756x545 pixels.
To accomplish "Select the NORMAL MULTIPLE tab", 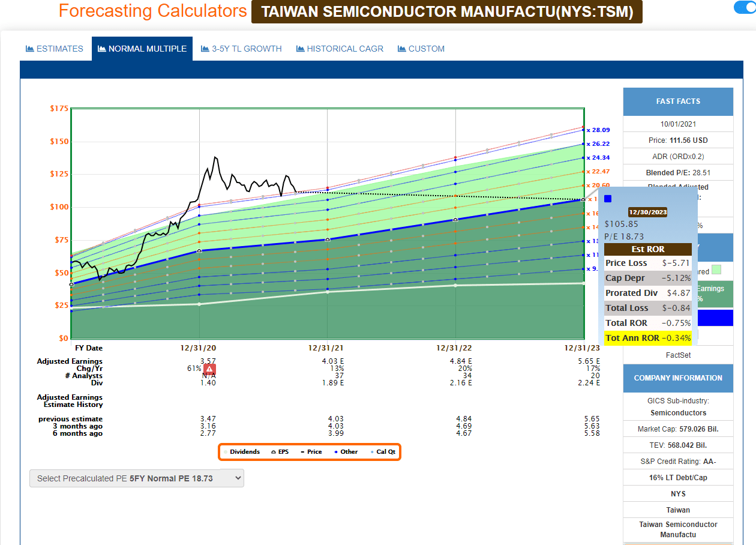I will [142, 49].
